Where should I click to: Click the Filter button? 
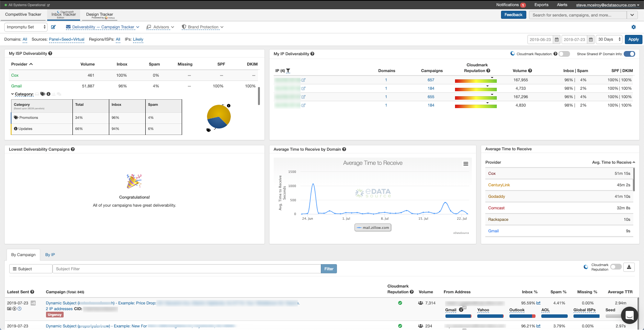pos(329,269)
